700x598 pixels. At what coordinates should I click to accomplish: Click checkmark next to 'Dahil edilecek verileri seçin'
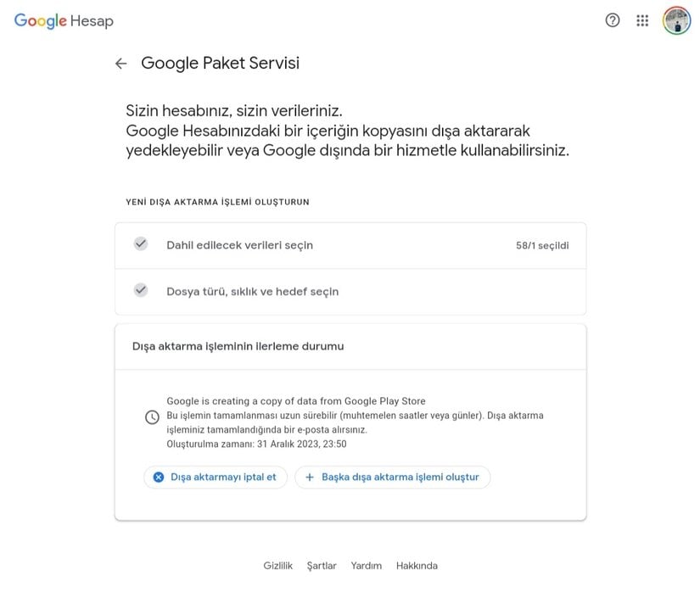tap(141, 244)
